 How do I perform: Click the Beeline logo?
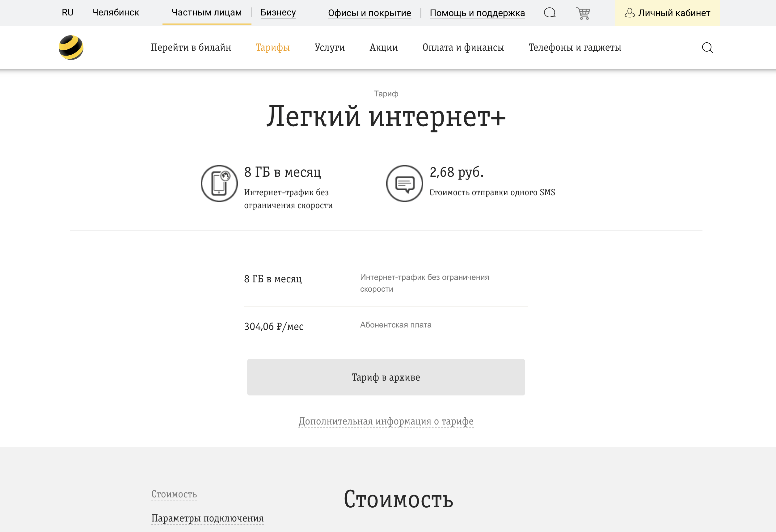71,47
